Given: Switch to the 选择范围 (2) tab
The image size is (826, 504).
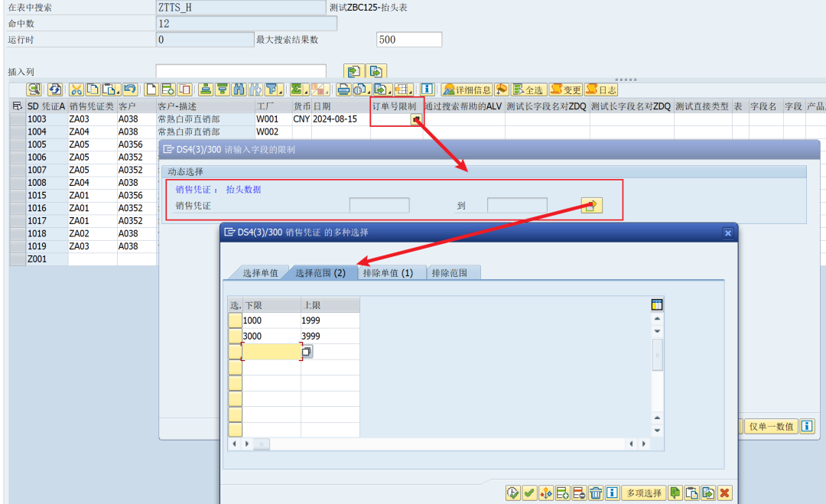Looking at the screenshot, I should [320, 273].
